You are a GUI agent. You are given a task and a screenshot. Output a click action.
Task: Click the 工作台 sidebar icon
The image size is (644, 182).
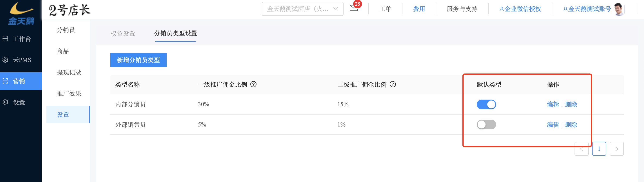(x=5, y=39)
